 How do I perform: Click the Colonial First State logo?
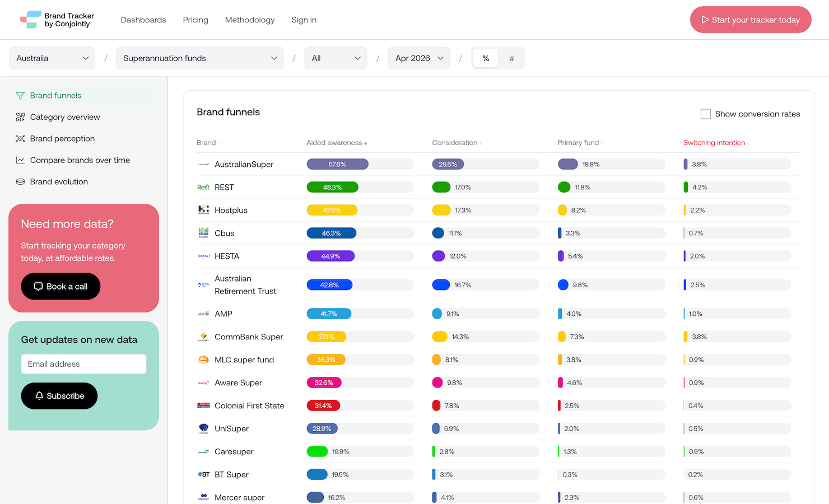click(x=203, y=405)
